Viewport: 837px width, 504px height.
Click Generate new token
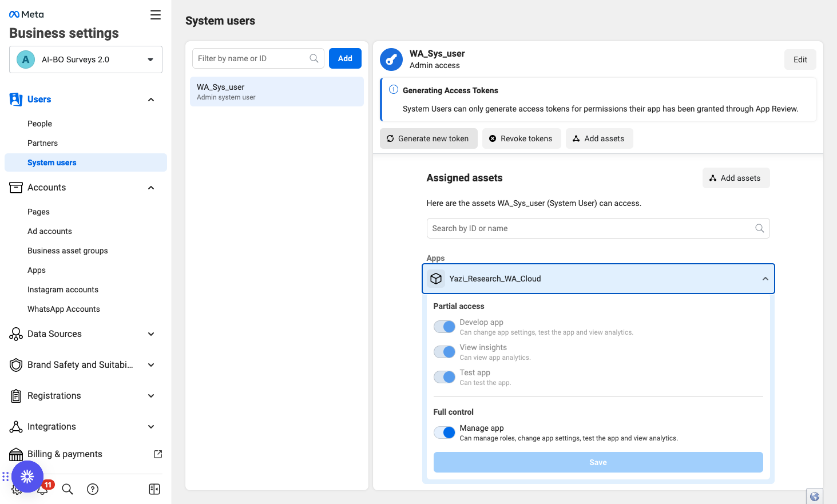429,138
